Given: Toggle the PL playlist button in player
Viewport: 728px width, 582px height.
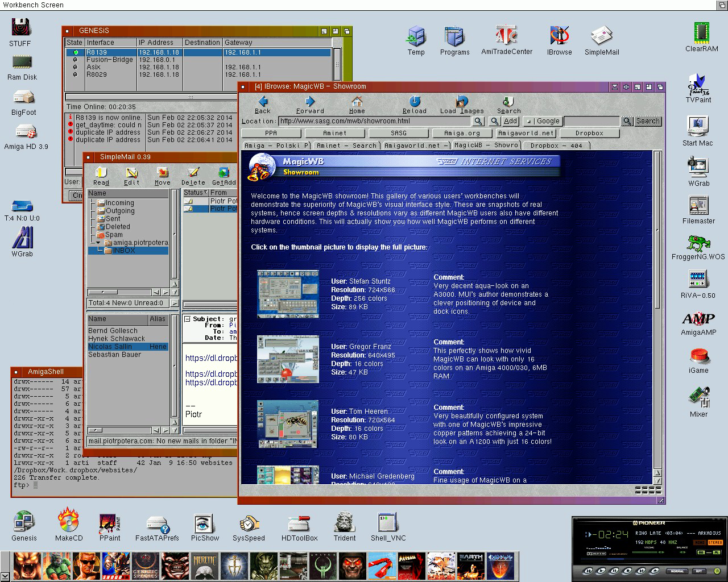Looking at the screenshot, I should pos(717,552).
